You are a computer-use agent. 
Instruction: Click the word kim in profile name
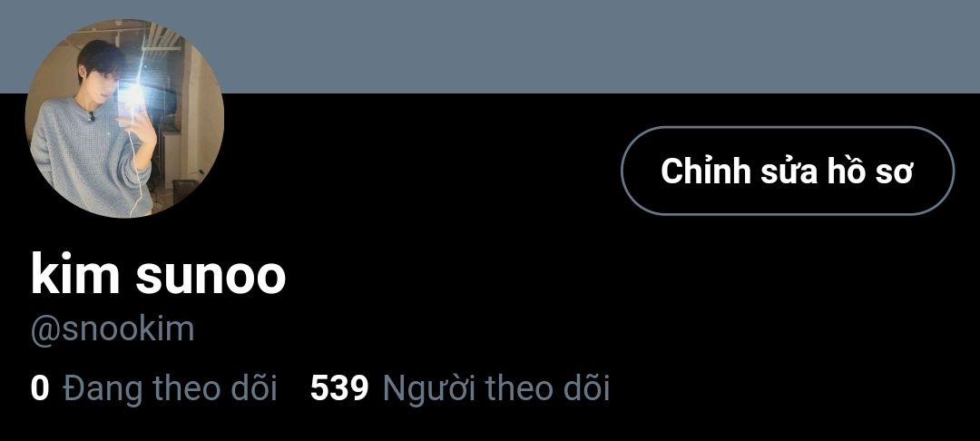click(x=75, y=276)
